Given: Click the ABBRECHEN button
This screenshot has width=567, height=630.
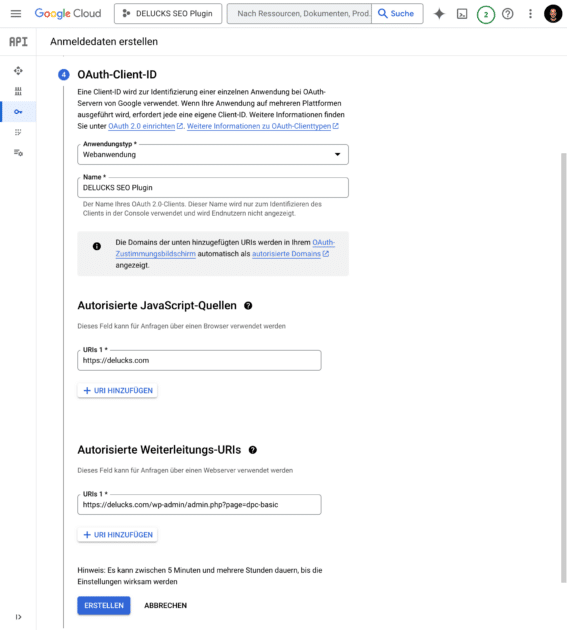Looking at the screenshot, I should (x=166, y=605).
